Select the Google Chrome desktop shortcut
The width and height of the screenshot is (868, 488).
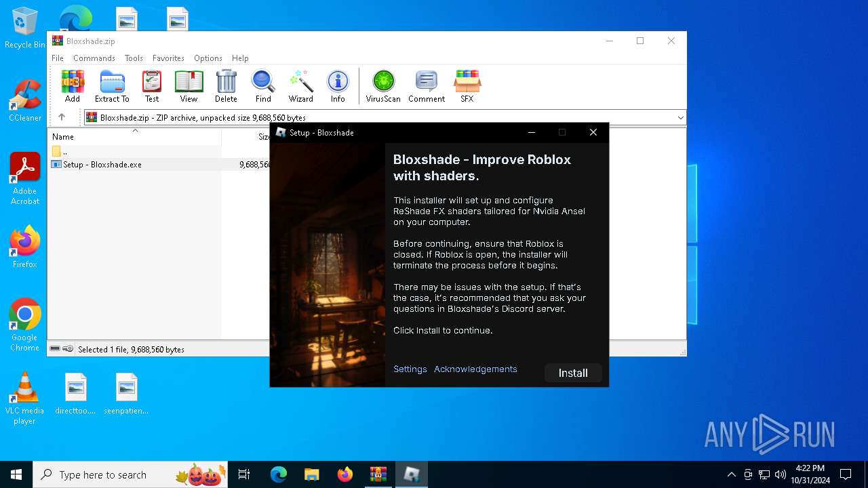(x=25, y=325)
